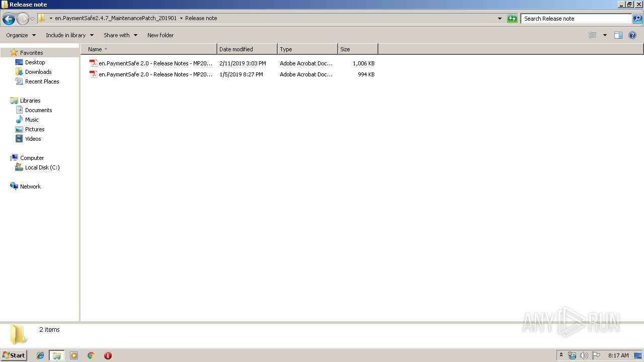Click the 8:17 AM clock
This screenshot has width=644, height=362.
point(618,355)
